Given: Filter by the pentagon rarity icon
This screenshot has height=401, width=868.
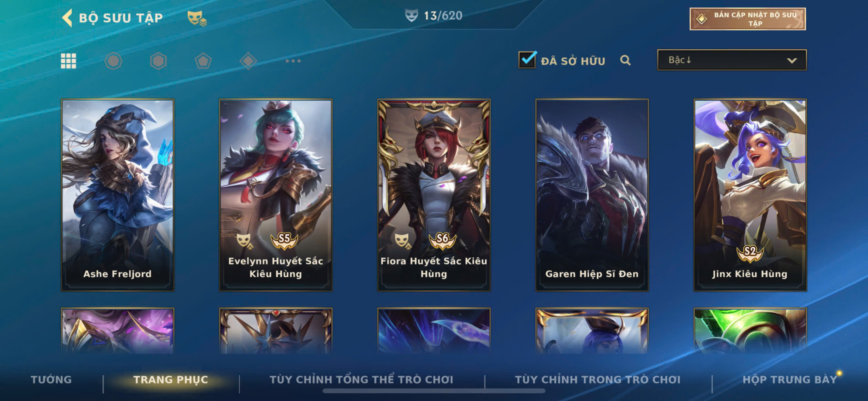Looking at the screenshot, I should pos(203,61).
